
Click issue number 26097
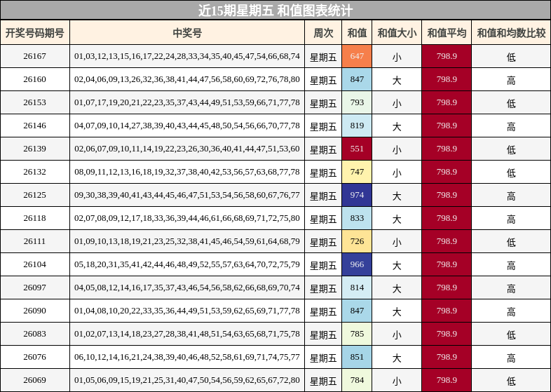click(35, 288)
